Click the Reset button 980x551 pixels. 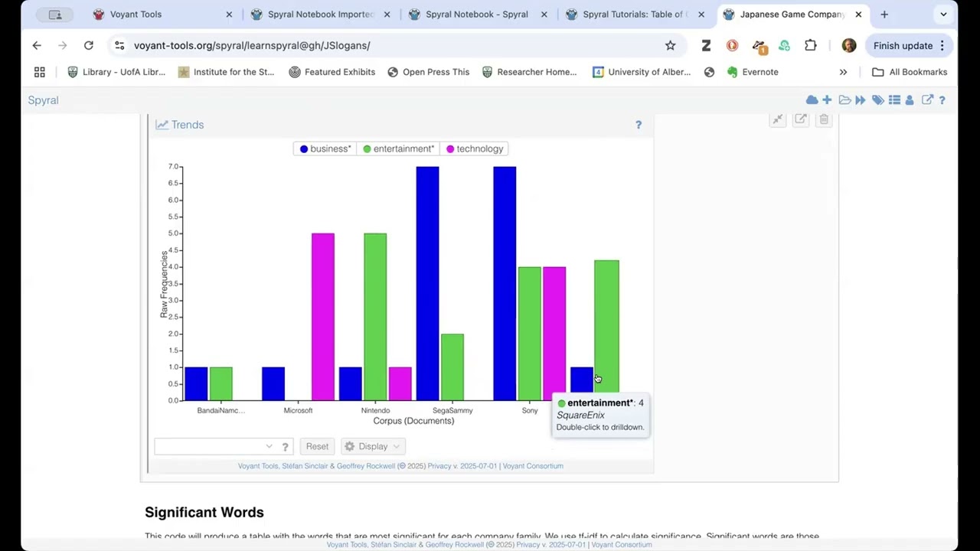click(317, 447)
